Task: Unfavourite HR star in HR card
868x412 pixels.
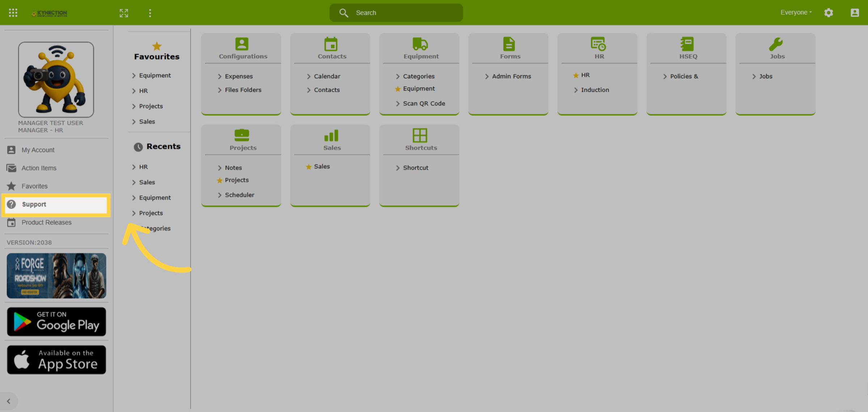Action: [576, 75]
